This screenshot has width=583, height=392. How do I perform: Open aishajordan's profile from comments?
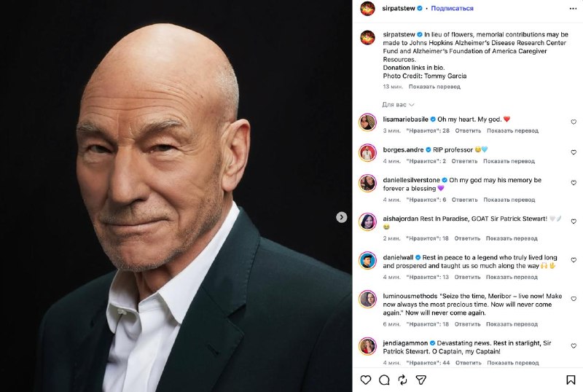400,219
